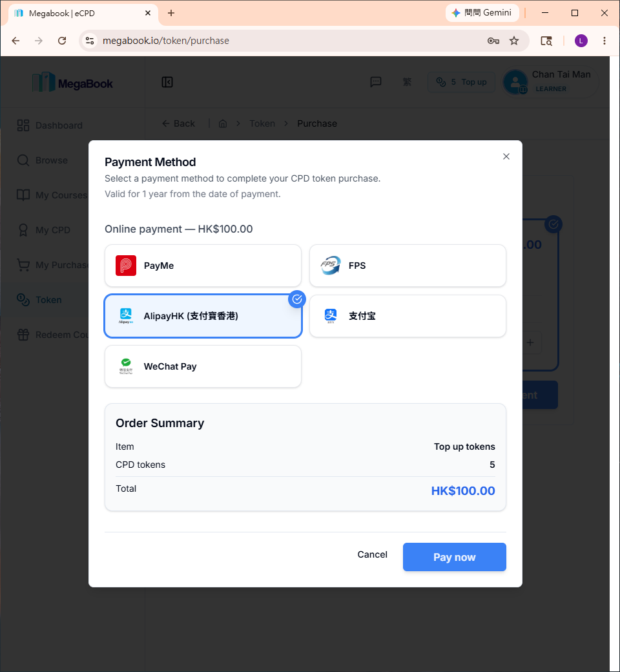Choose AlipayHK (支付寶香港) payment card
The image size is (620, 672).
pyautogui.click(x=203, y=316)
